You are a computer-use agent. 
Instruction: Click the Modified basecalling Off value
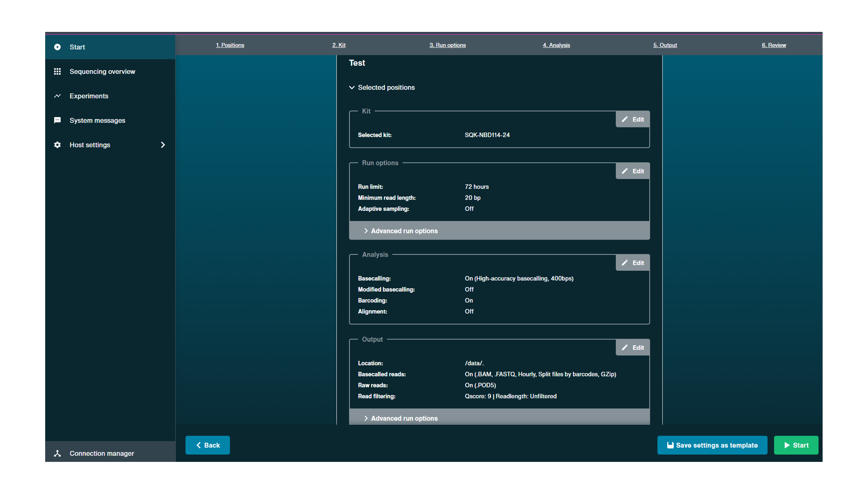tap(469, 289)
